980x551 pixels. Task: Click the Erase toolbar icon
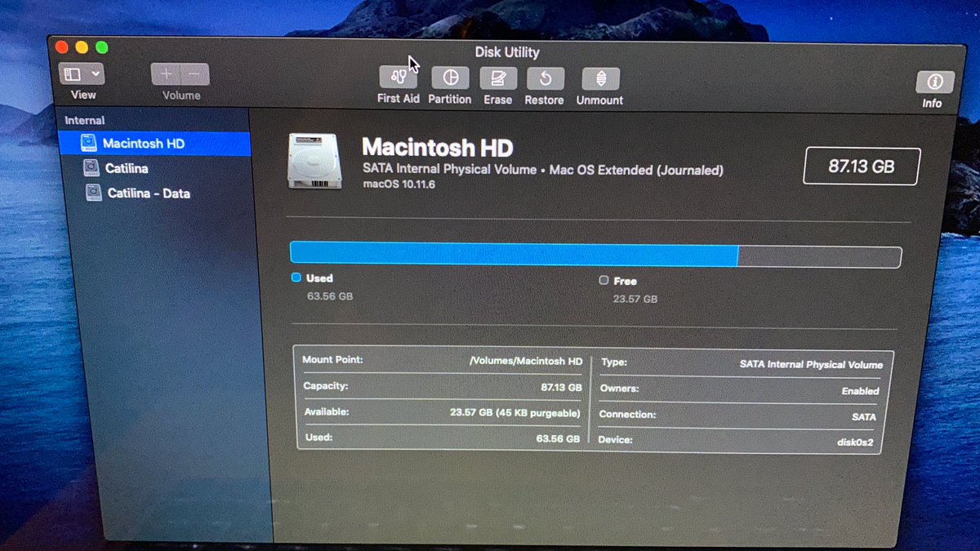click(x=498, y=79)
